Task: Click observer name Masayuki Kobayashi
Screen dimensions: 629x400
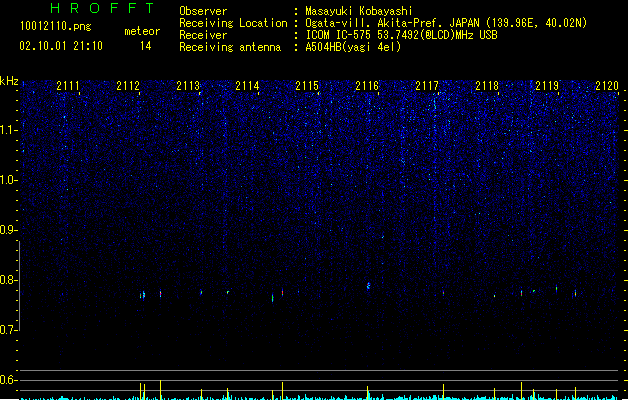Action: coord(359,11)
